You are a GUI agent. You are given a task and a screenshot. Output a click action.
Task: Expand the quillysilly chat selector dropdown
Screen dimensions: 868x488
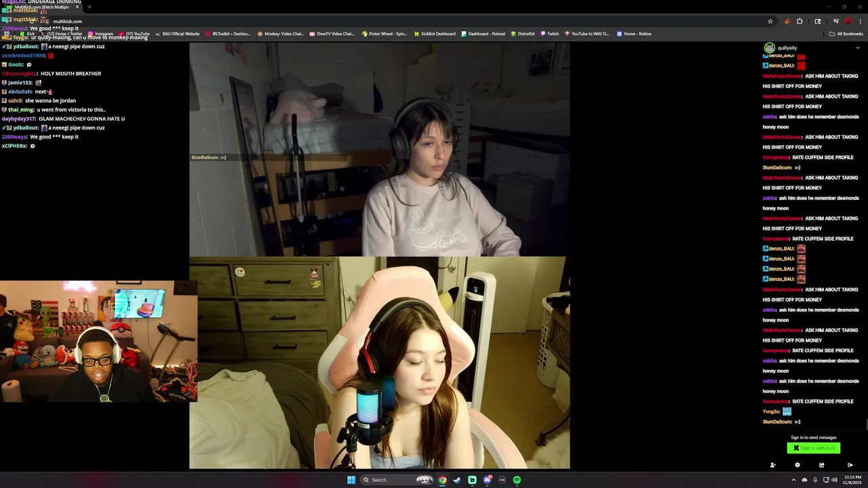coord(857,48)
